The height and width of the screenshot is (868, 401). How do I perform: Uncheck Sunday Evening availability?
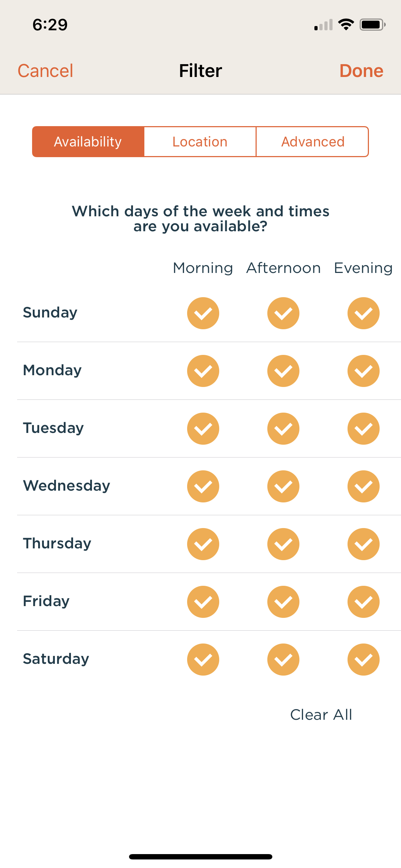[x=363, y=313]
